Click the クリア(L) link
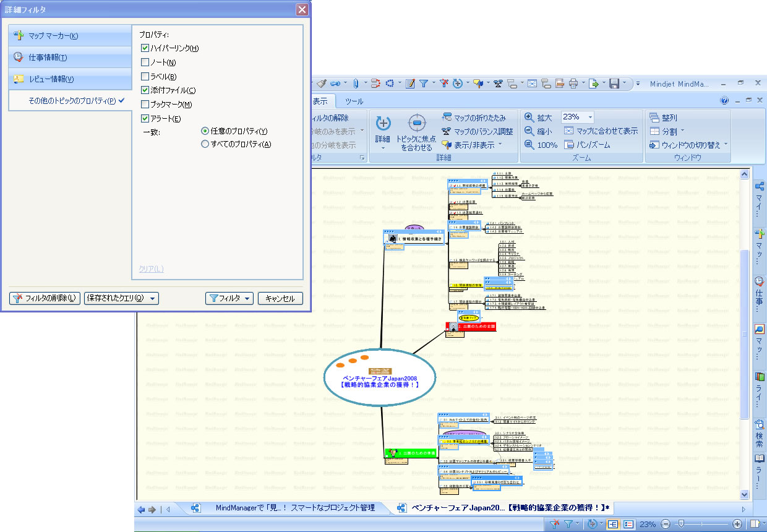 [x=151, y=268]
